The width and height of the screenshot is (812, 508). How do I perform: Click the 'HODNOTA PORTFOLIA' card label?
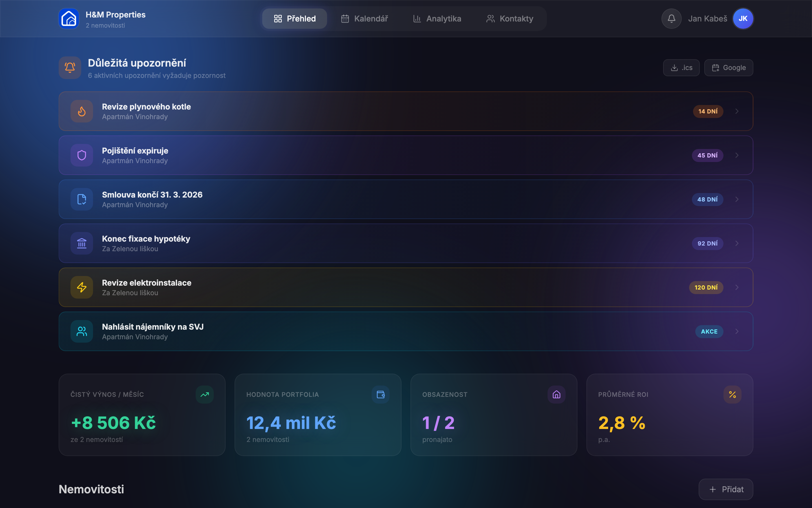coord(282,395)
